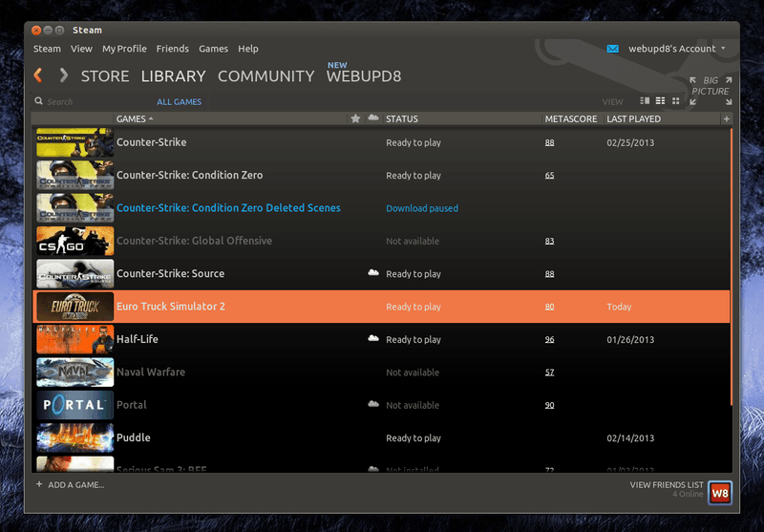Screen dimensions: 764x532
Task: Open Portal metascore 90 link
Action: (x=550, y=405)
